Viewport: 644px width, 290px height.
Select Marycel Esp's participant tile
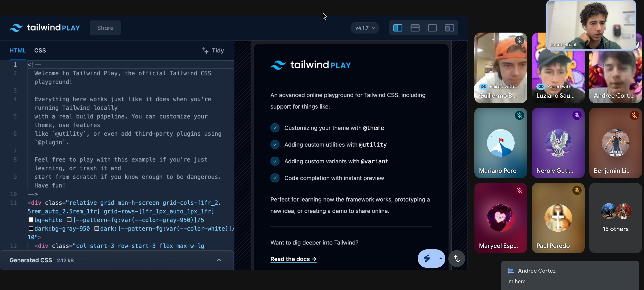pos(500,218)
